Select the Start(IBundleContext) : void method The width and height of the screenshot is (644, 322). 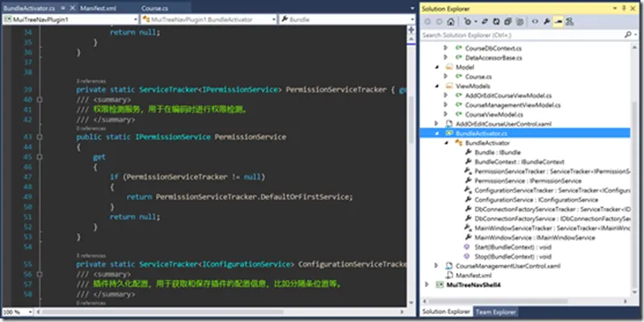512,247
